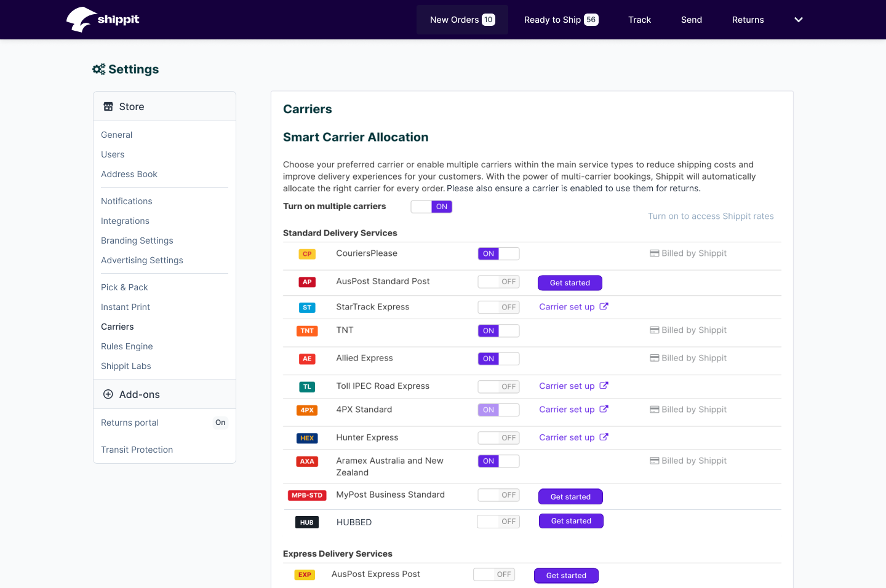Click the TNT carrier badge icon

pos(307,331)
